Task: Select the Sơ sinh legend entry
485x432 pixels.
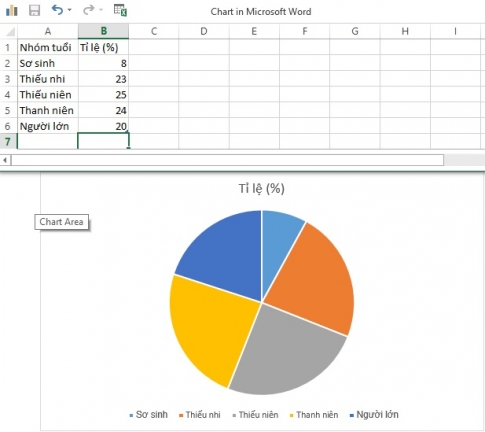Action: point(149,415)
